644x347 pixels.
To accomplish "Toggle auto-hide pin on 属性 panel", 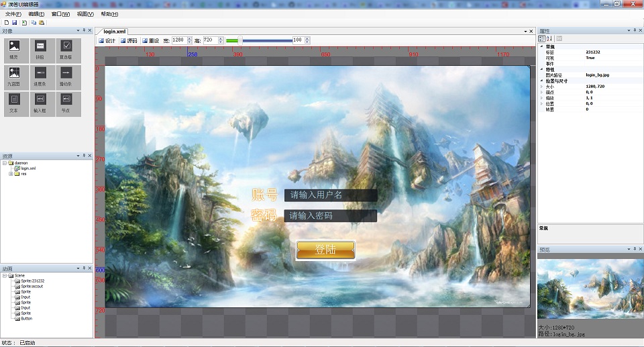I will tap(634, 30).
